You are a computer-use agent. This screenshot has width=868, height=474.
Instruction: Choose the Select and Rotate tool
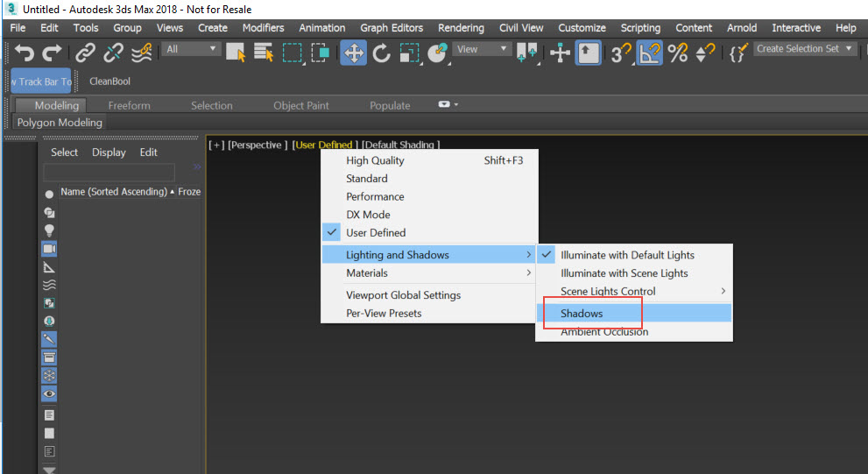381,53
